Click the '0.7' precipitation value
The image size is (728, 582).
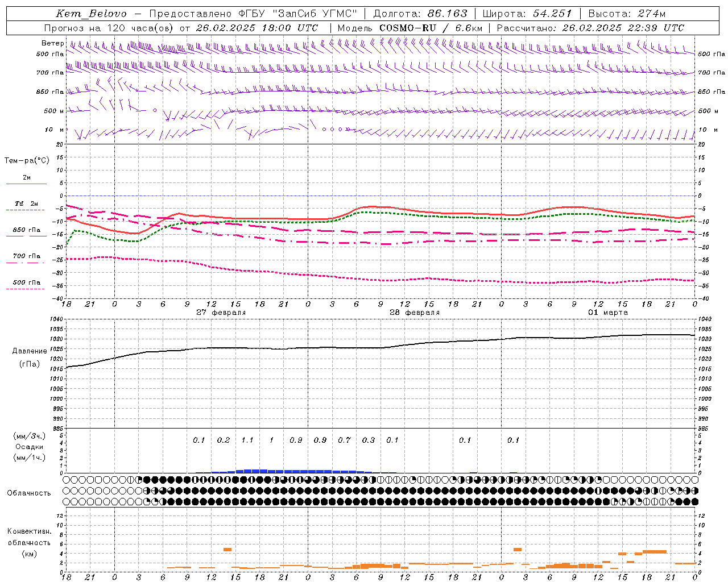pyautogui.click(x=344, y=440)
